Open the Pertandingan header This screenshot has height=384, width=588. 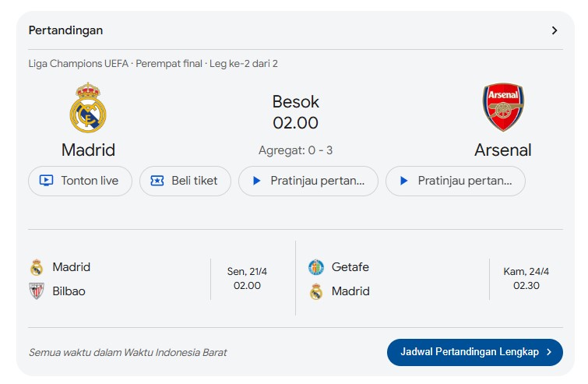coord(66,30)
